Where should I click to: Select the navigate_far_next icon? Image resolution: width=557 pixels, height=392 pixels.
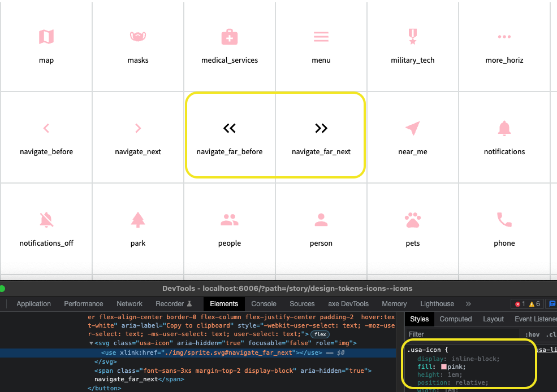pos(321,128)
